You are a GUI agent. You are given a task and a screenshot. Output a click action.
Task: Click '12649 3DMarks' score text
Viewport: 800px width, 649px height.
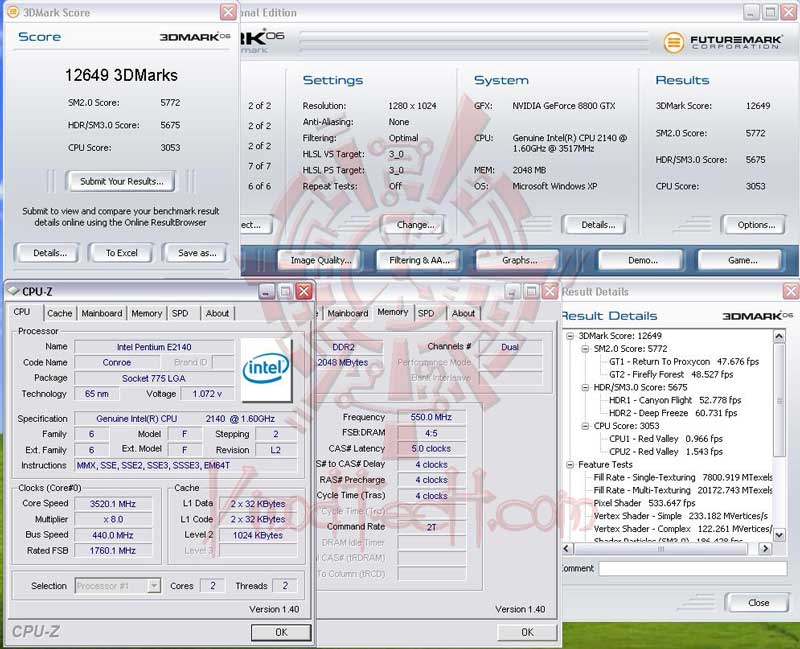[121, 76]
